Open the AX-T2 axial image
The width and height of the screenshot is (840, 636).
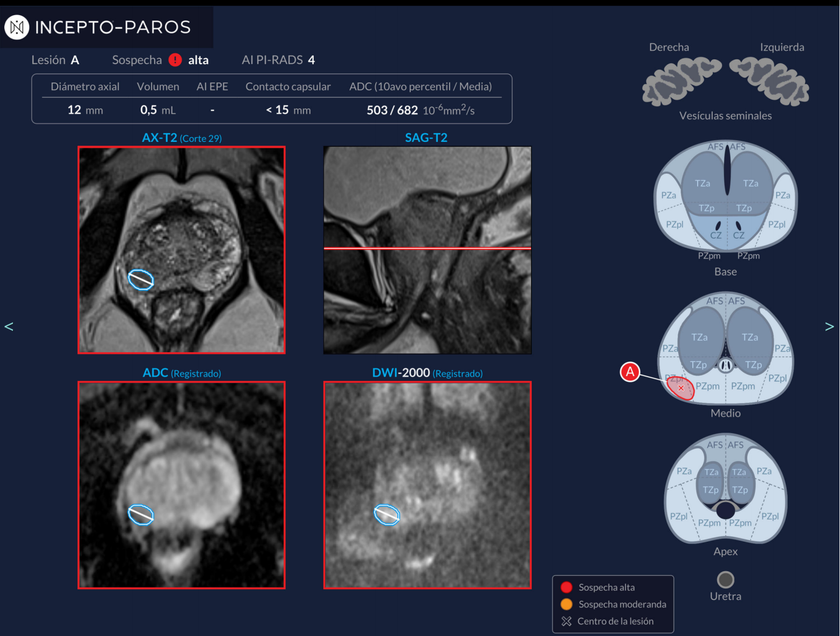point(182,250)
